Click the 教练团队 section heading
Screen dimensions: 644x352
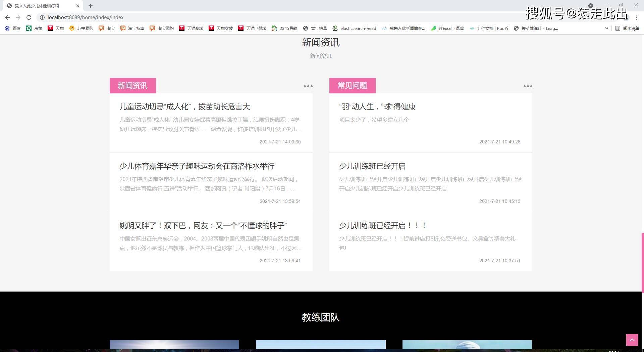[321, 317]
